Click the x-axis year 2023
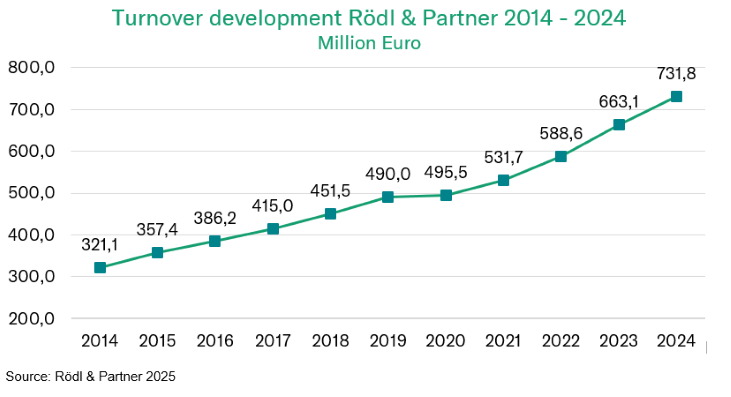731x397 pixels. (619, 341)
